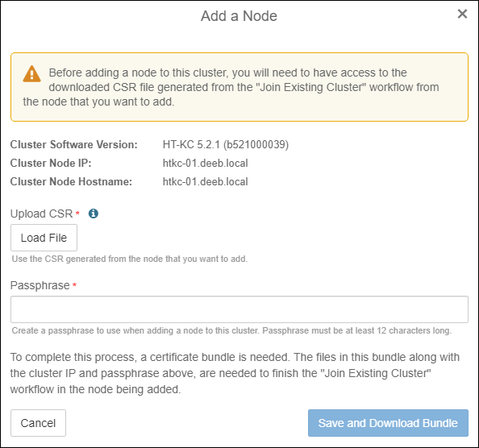Click the info icon beside Upload CSR
Image resolution: width=479 pixels, height=448 pixels.
94,214
